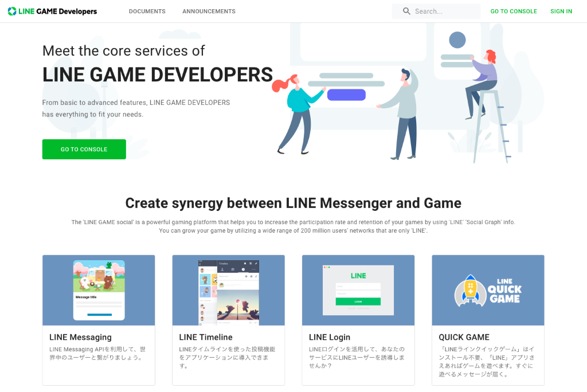Click the LINE Login Japanese description text
This screenshot has width=587, height=392.
coord(357,358)
